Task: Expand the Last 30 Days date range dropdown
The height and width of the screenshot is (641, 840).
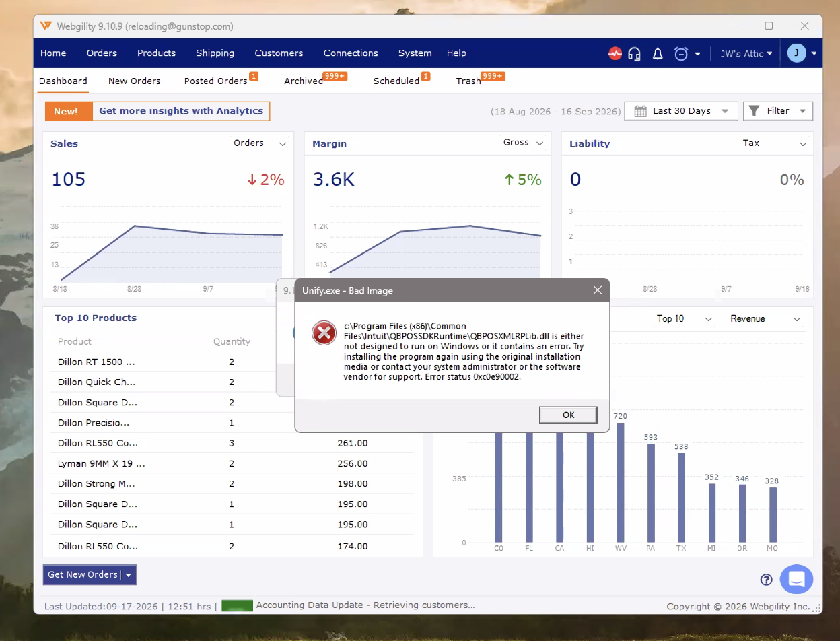Action: pyautogui.click(x=681, y=111)
